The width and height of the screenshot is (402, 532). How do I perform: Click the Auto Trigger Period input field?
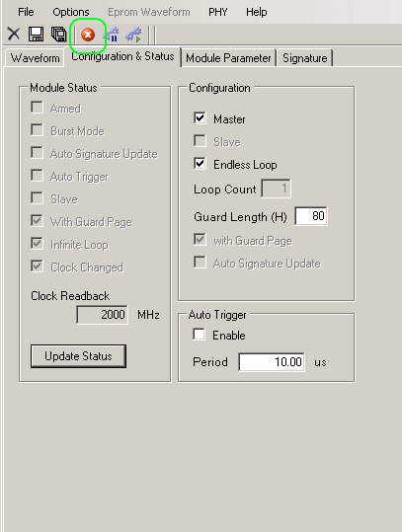272,361
